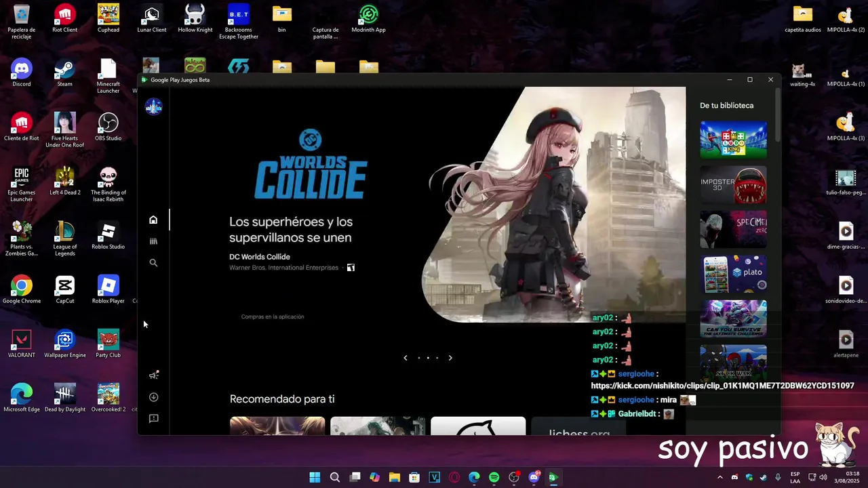This screenshot has width=868, height=488.
Task: Open the announcements megaphone icon in sidebar
Action: click(154, 375)
